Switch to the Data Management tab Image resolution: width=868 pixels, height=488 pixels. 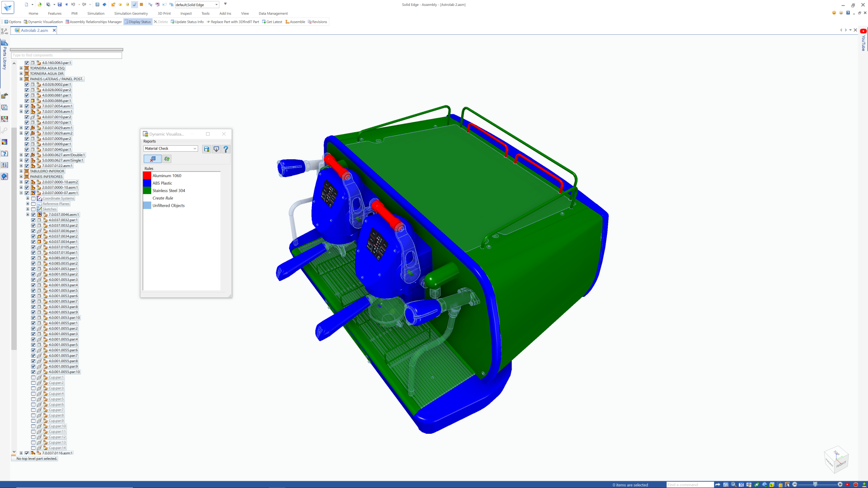click(273, 14)
